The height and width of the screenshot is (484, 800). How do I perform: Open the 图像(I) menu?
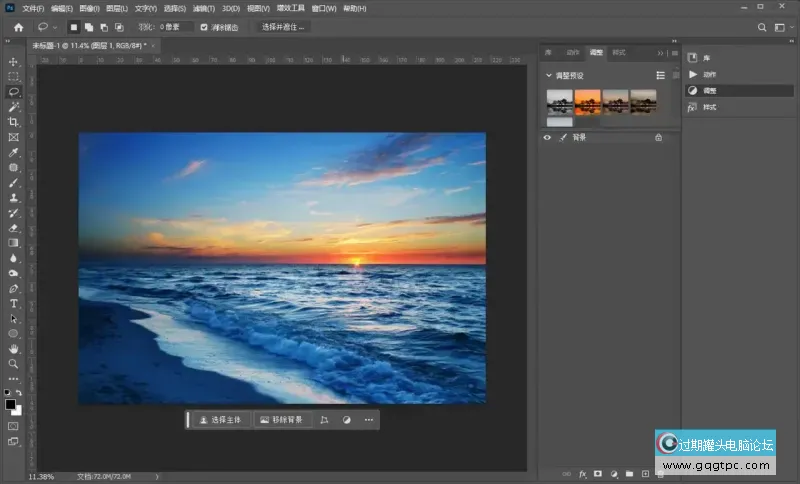pos(89,9)
